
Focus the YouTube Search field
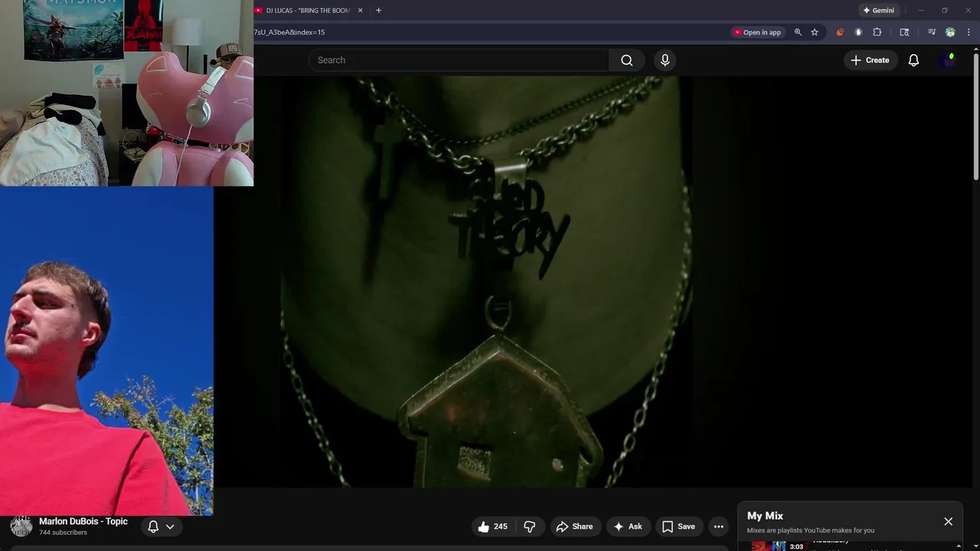[459, 60]
